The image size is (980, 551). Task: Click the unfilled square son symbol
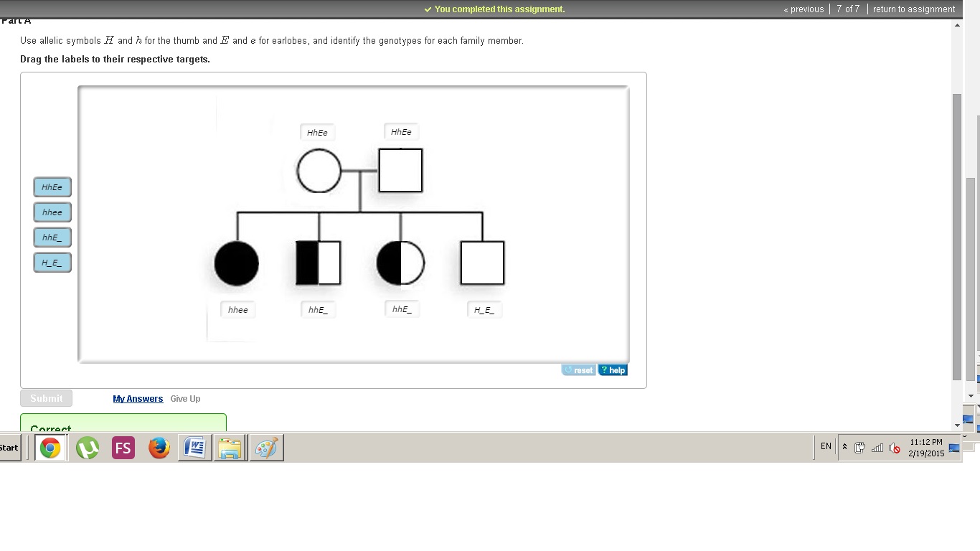pos(482,263)
